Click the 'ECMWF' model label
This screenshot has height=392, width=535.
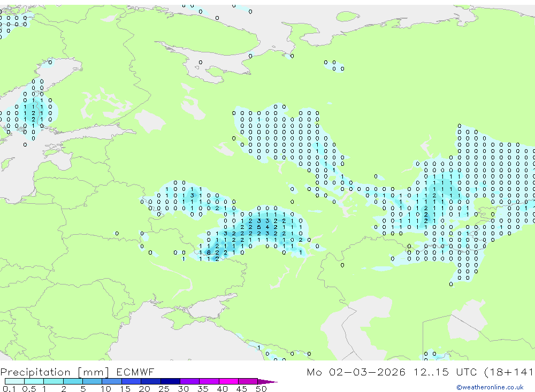click(135, 372)
